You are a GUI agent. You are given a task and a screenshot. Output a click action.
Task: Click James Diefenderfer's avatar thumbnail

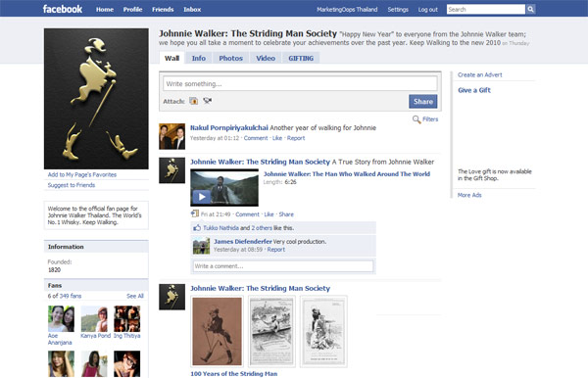click(201, 246)
